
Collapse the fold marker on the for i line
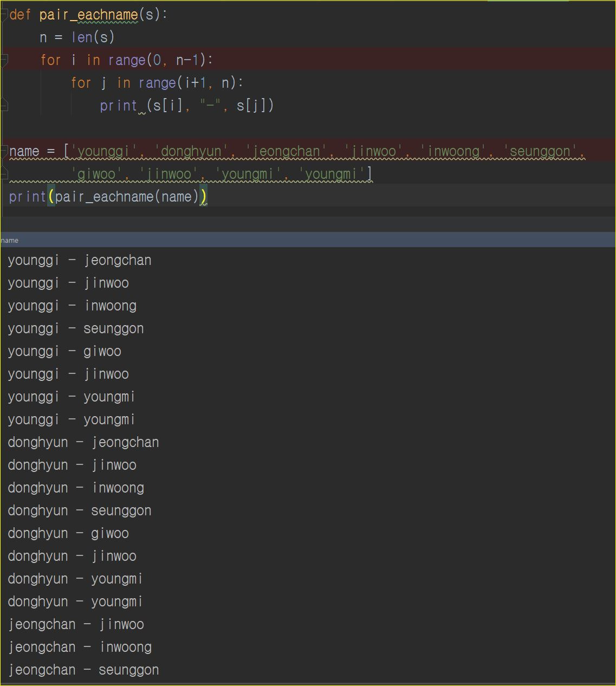4,60
